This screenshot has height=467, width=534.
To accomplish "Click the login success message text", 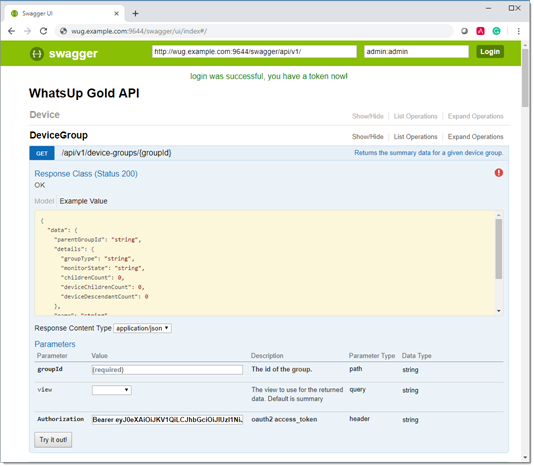I will 269,76.
